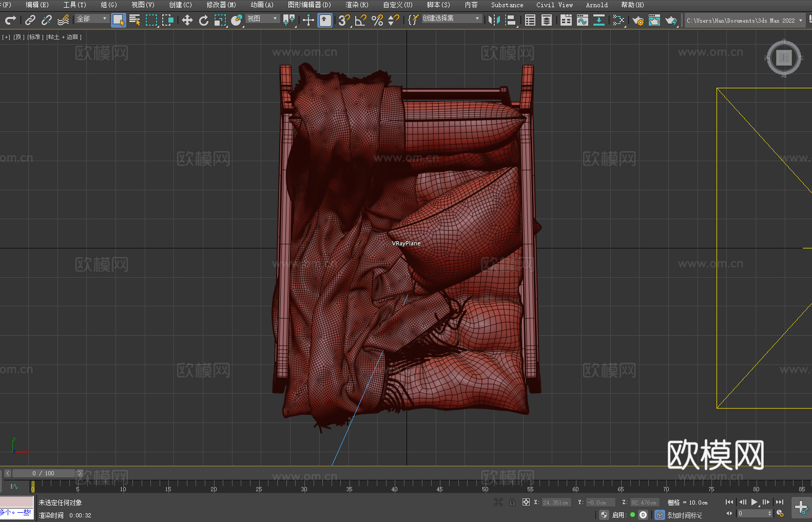812x522 pixels.
Task: Click [粘土 + 边面] viewport display label
Action: [x=64, y=37]
